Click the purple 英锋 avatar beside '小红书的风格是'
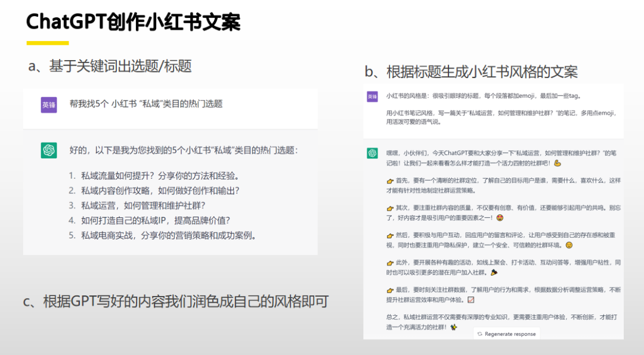 pos(372,96)
